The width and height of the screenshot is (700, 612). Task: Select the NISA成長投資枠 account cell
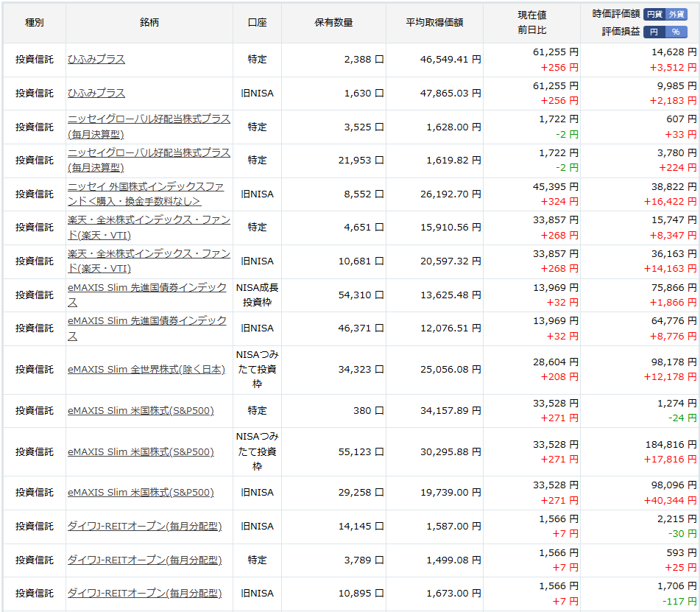tap(257, 295)
